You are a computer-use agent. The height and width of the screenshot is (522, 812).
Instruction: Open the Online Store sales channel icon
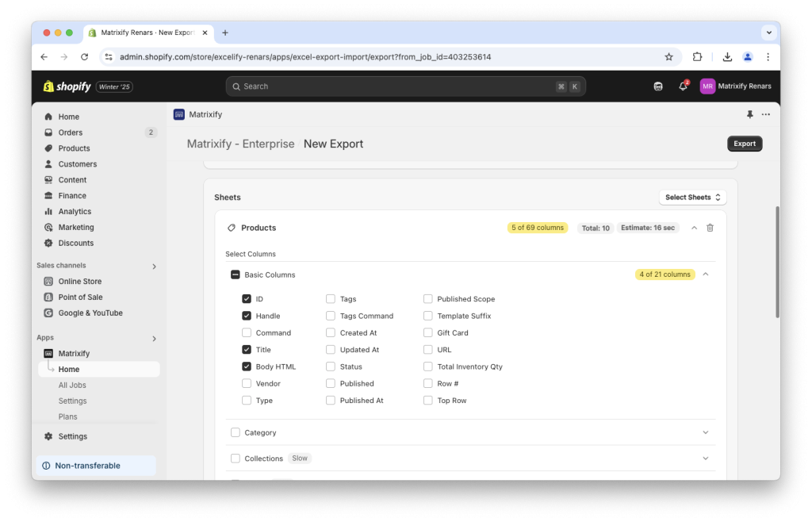click(x=50, y=281)
